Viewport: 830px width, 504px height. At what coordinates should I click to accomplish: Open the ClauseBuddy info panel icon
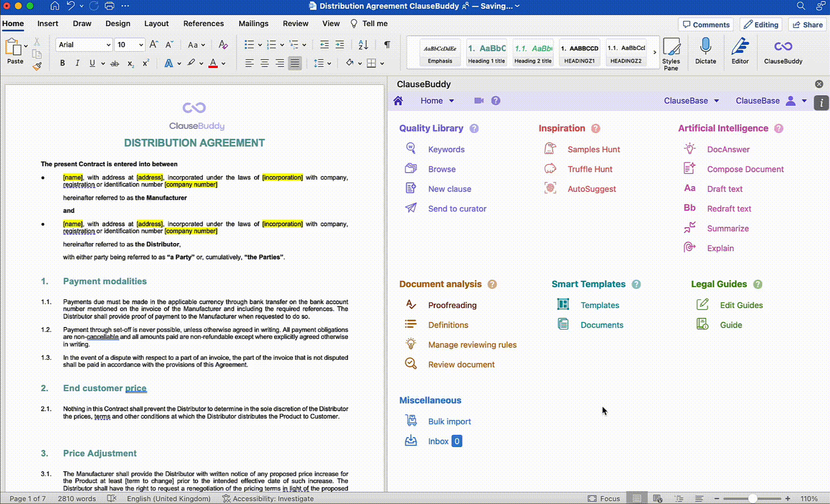(x=821, y=103)
